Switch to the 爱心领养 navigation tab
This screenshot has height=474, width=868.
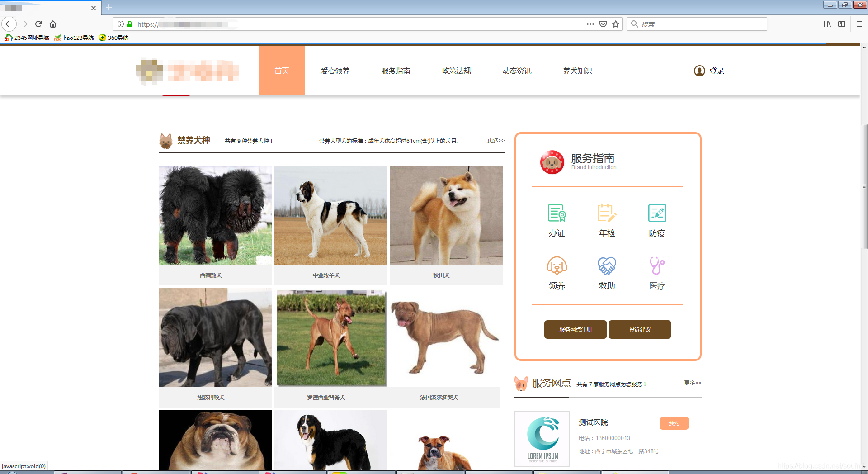(335, 71)
